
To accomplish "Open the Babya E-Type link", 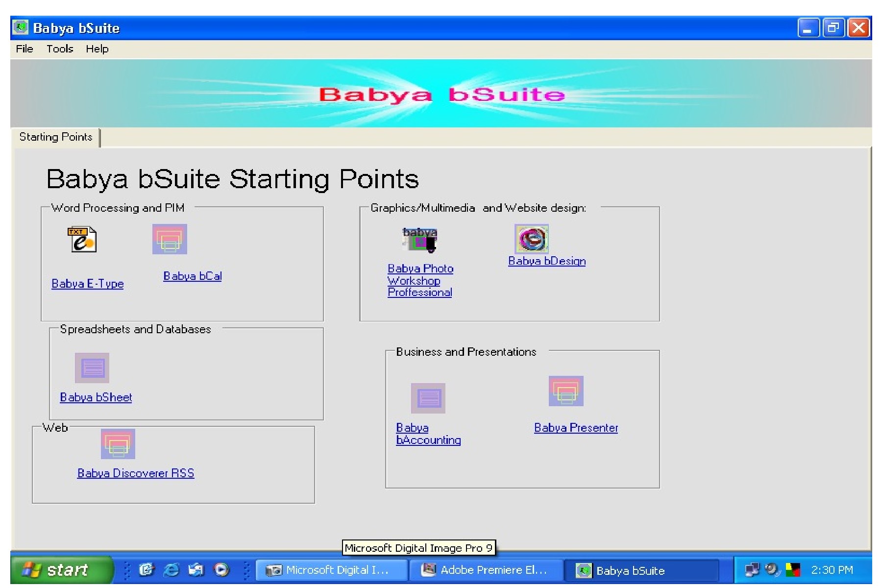I will coord(88,284).
